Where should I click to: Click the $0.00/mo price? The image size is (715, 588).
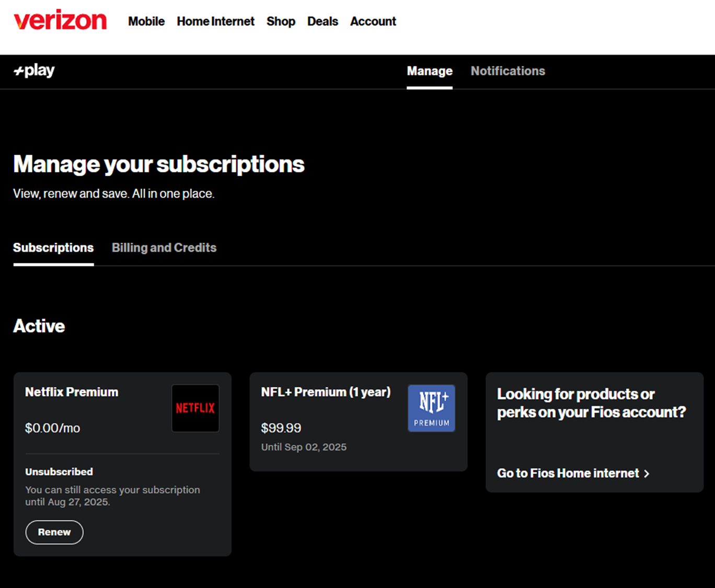point(52,428)
